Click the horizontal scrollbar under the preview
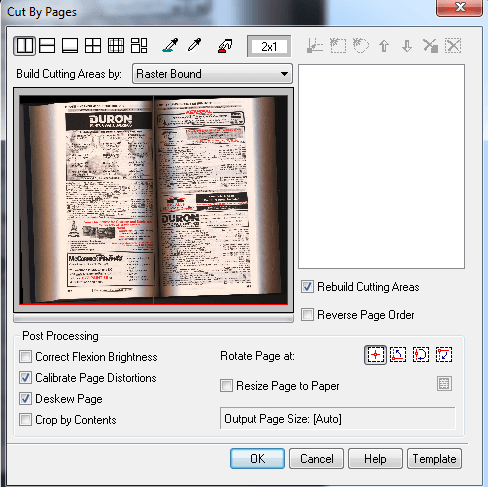The width and height of the screenshot is (488, 487). pyautogui.click(x=153, y=319)
